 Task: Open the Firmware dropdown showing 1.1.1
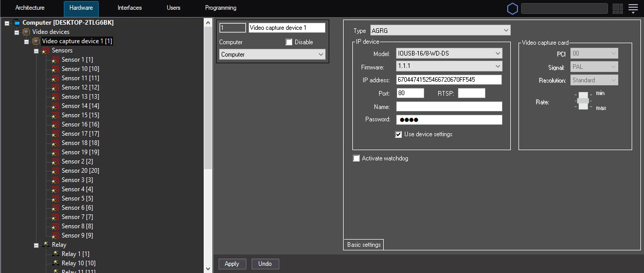449,66
